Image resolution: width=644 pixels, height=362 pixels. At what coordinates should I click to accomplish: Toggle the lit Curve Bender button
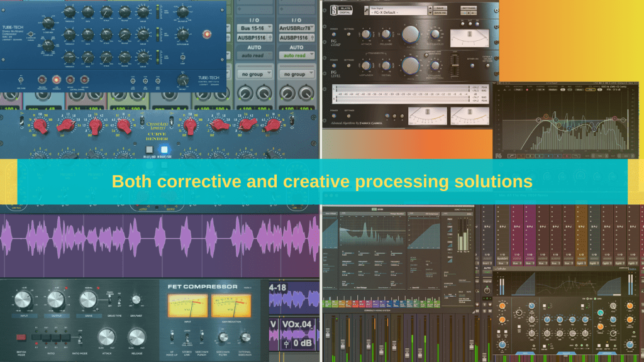tap(166, 150)
